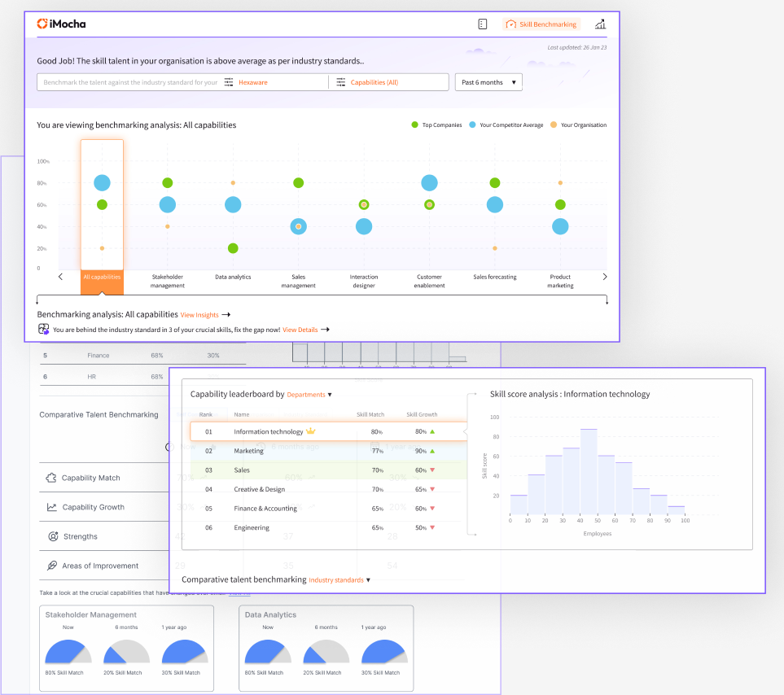The width and height of the screenshot is (784, 695).
Task: Select the Sales leaderboard row
Action: pyautogui.click(x=325, y=470)
